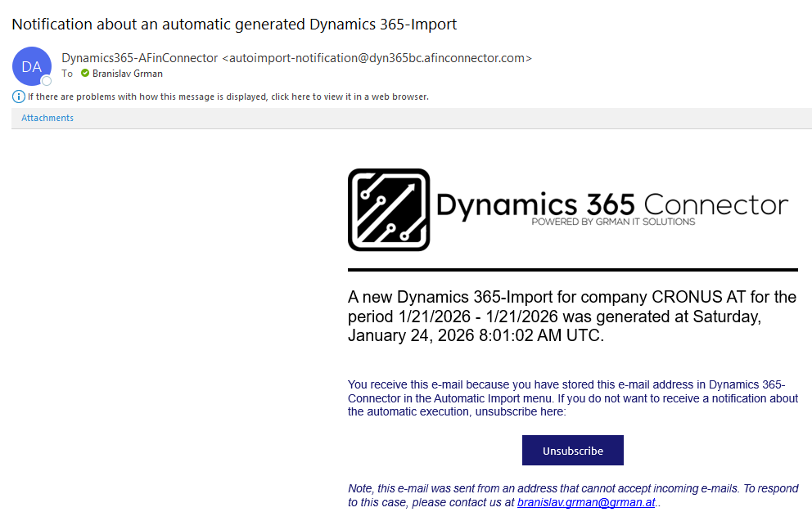
Task: Click the blue info icon in message bar
Action: click(x=19, y=97)
